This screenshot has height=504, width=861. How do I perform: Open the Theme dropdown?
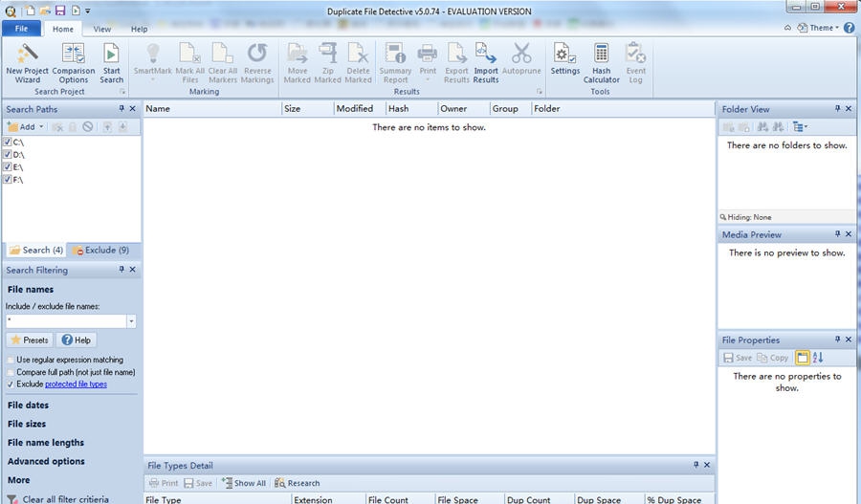pyautogui.click(x=818, y=28)
